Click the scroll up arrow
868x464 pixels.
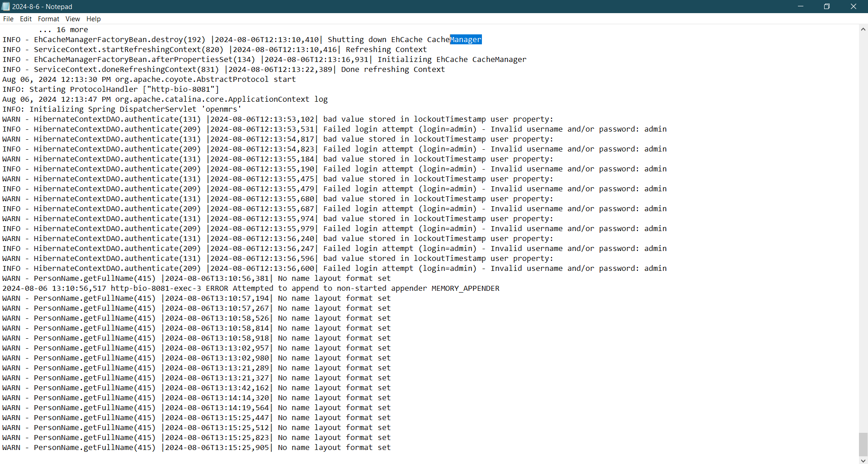pyautogui.click(x=863, y=29)
